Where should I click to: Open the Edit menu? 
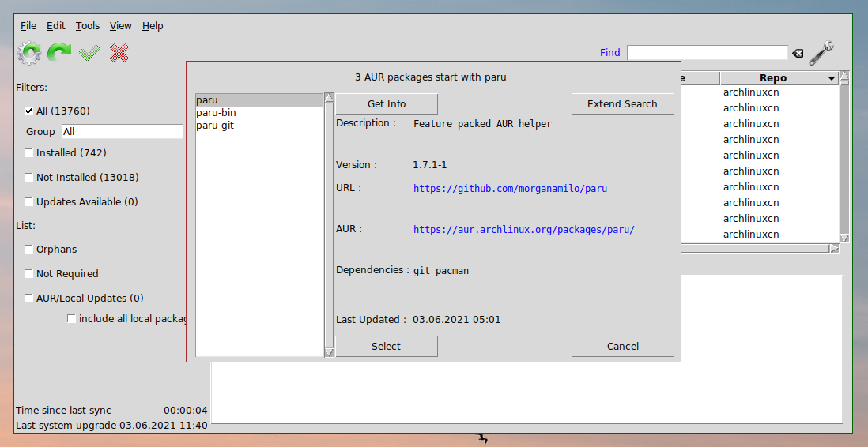(56, 26)
